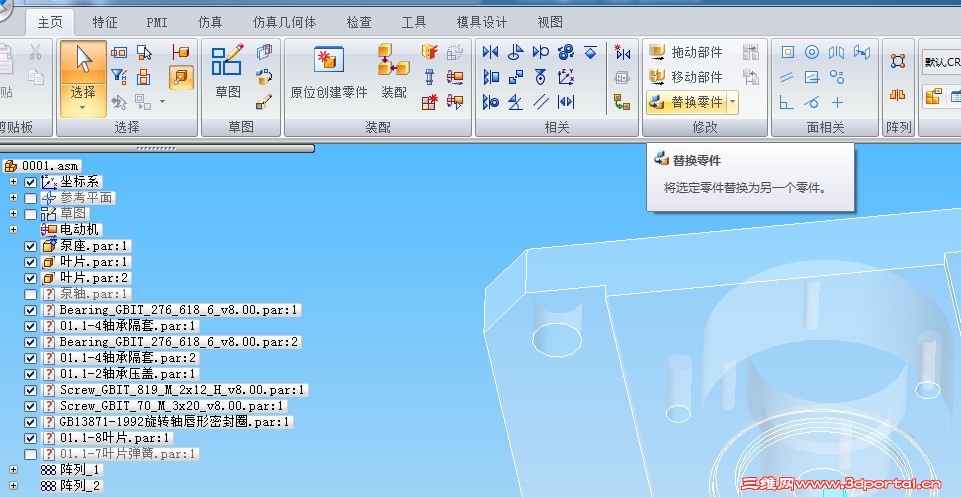Click the bolt fastener icon in assembly group
961x497 pixels.
coord(429,77)
